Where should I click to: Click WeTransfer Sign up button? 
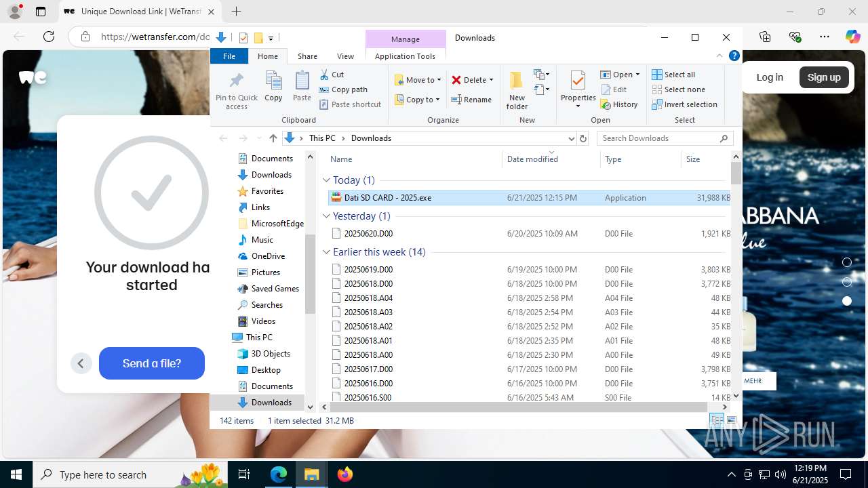coord(824,77)
